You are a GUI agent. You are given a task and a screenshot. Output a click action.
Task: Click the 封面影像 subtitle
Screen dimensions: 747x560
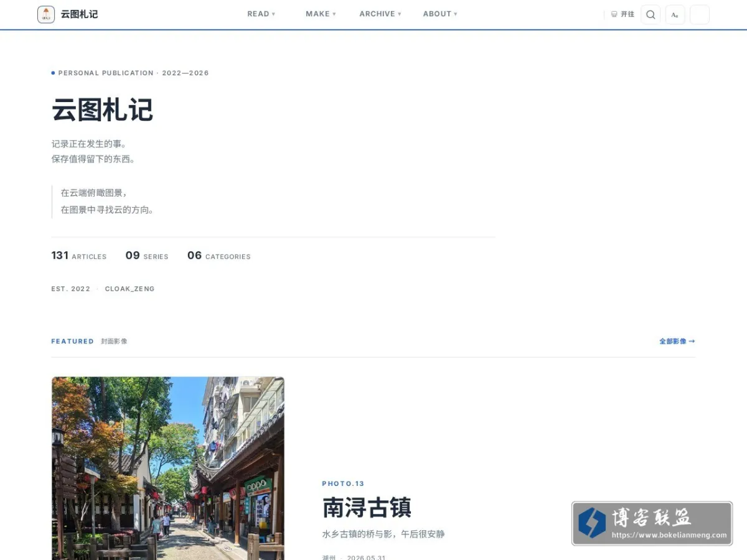tap(114, 341)
